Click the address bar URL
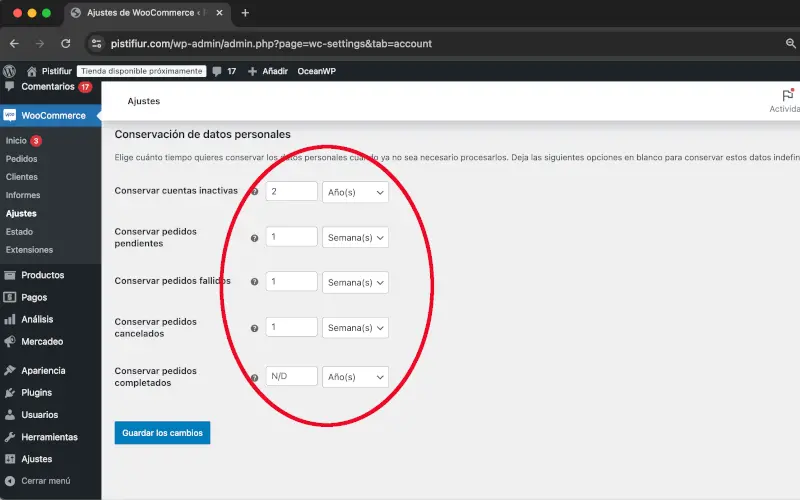 point(271,44)
